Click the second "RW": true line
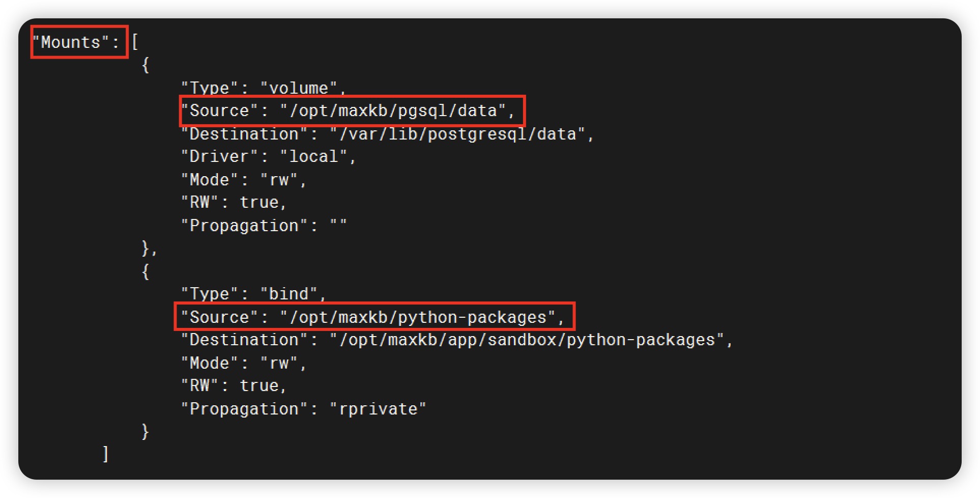The image size is (980, 498). tap(234, 385)
